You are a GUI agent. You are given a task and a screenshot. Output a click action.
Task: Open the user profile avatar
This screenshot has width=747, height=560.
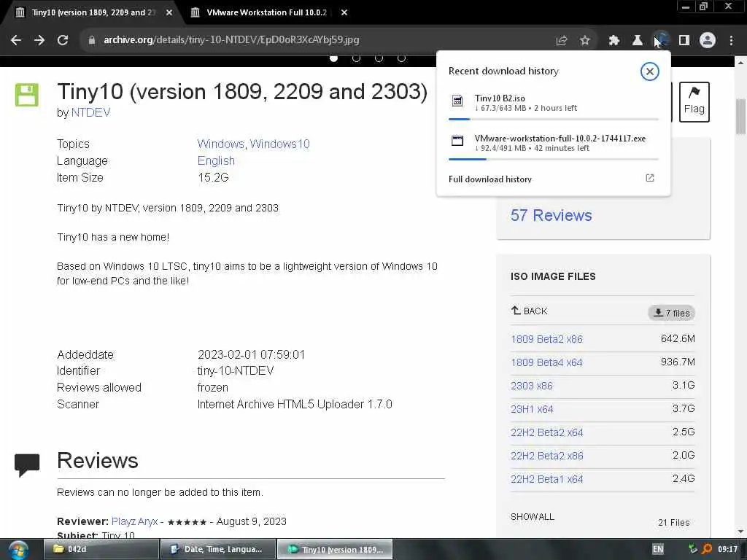coord(708,41)
